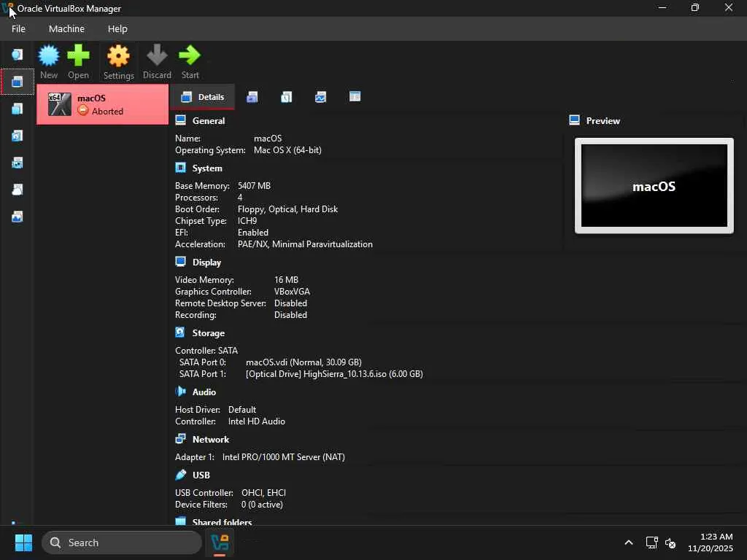Click the network tray icon

(x=651, y=542)
